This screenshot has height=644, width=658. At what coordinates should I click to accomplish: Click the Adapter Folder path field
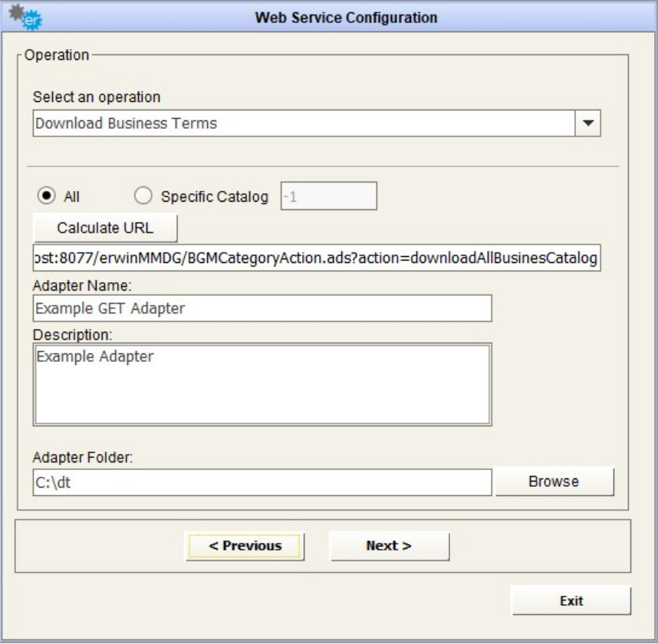tap(262, 483)
